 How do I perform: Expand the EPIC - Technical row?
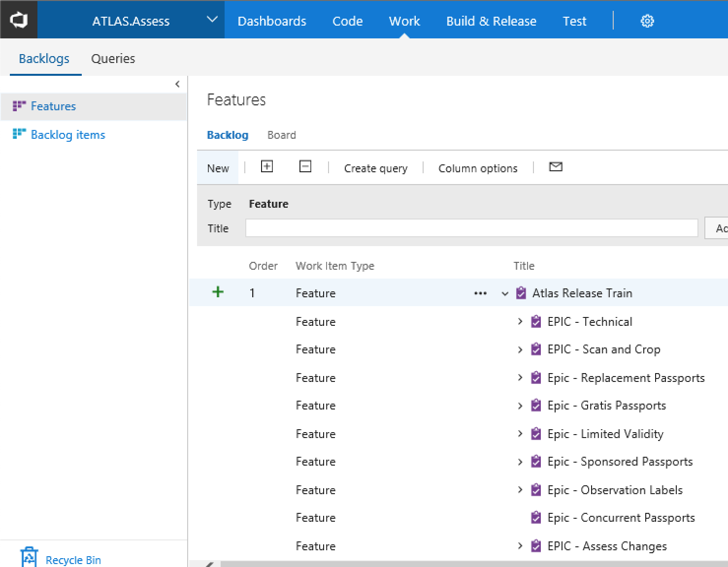tap(520, 321)
